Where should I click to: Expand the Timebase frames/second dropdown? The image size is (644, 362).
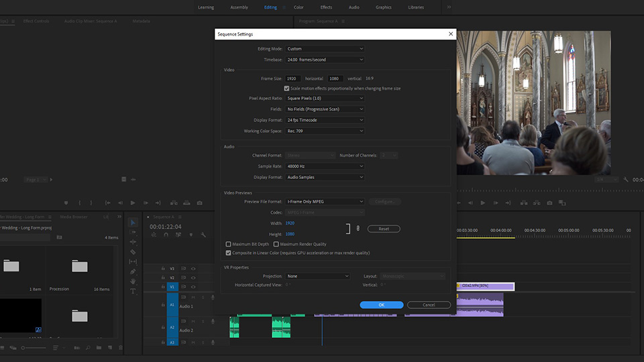[325, 60]
